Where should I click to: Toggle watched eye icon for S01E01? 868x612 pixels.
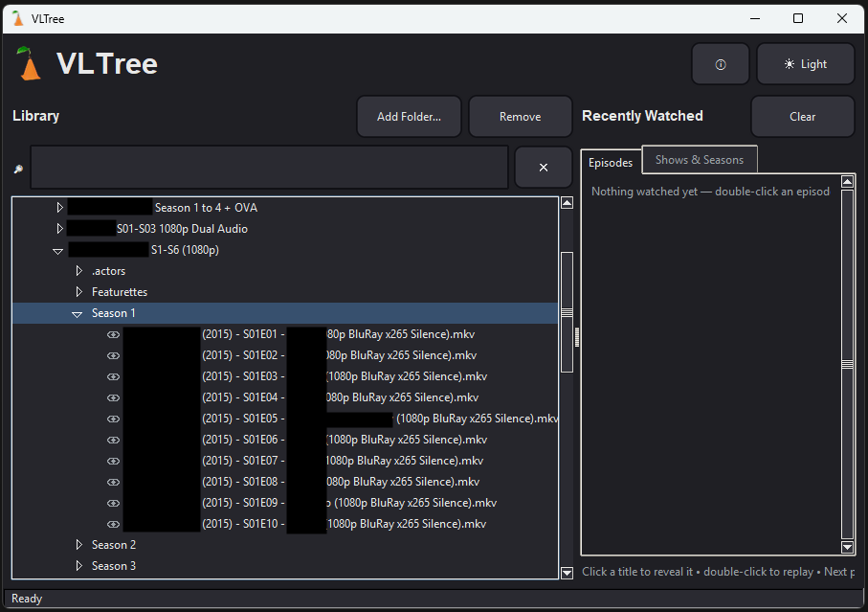pos(114,334)
